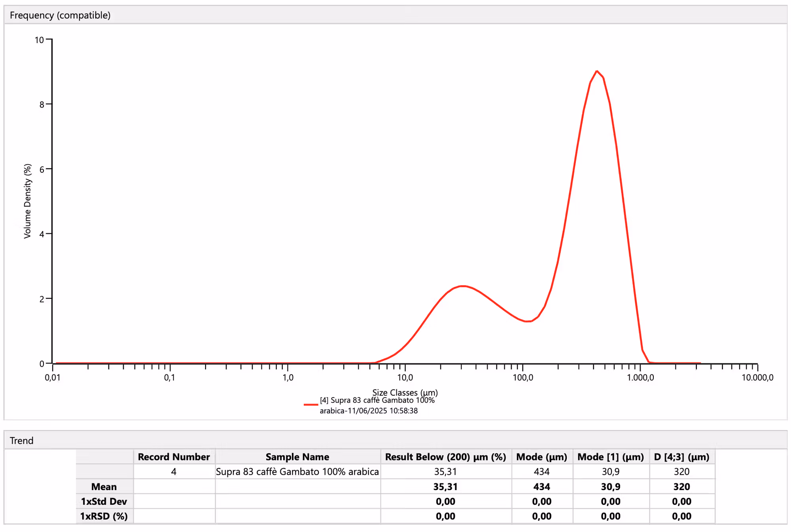The image size is (791, 532).
Task: Click the 35,31 value in record row 4
Action: (445, 472)
